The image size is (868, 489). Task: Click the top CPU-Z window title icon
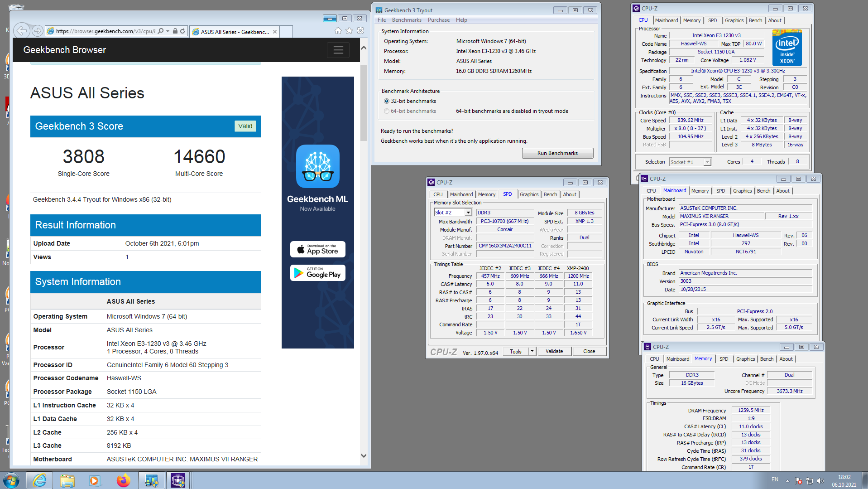click(636, 8)
